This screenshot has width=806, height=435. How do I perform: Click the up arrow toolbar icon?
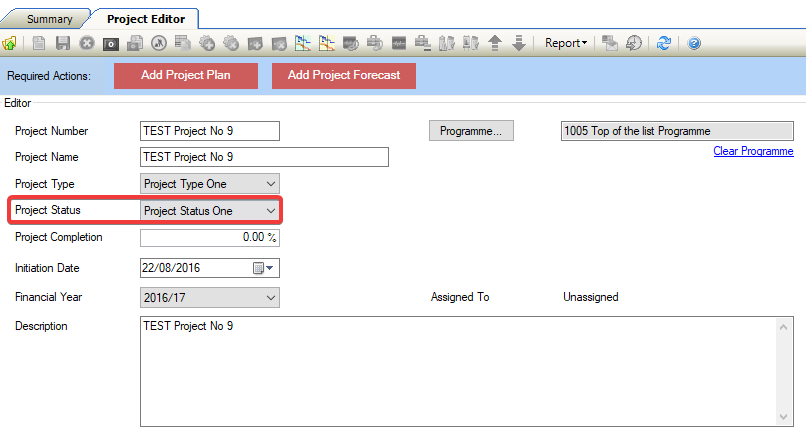tap(495, 43)
